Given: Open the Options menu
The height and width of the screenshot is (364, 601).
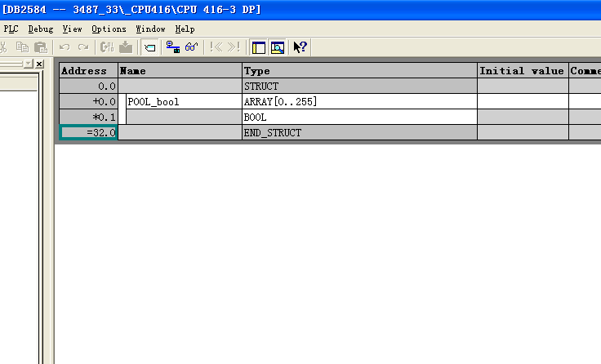Looking at the screenshot, I should pyautogui.click(x=109, y=29).
